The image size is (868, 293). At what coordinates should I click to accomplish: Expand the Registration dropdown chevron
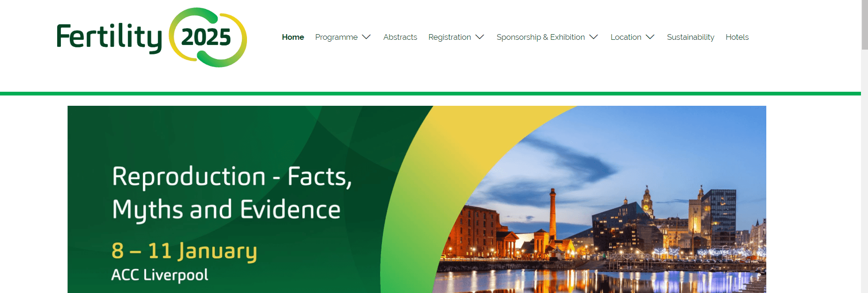point(480,37)
